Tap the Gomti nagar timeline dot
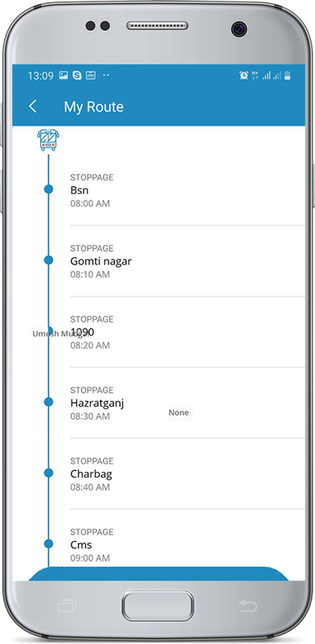 [x=49, y=260]
